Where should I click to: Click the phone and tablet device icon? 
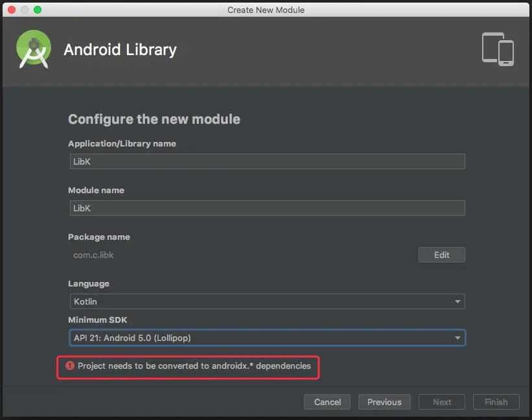pos(498,49)
